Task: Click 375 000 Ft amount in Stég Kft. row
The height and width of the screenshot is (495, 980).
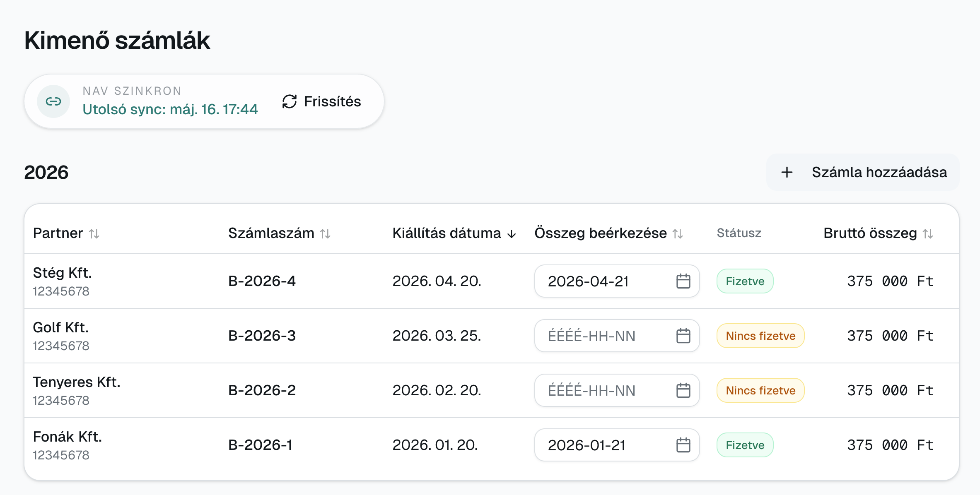Action: [890, 281]
